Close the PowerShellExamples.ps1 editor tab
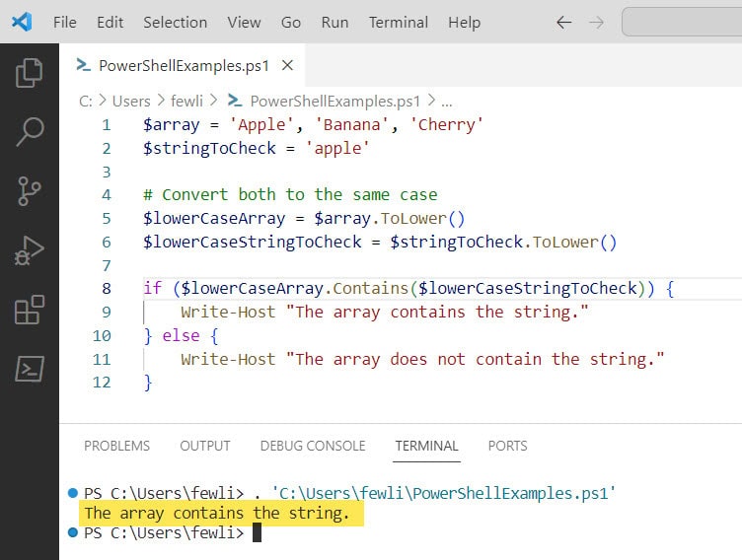This screenshot has height=560, width=742. point(287,65)
